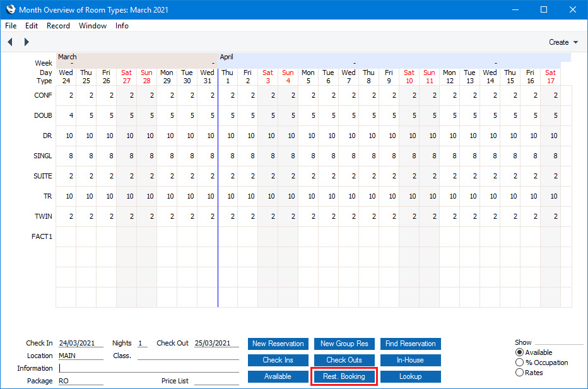Click the Check Ins button
588x389 pixels.
[x=278, y=360]
